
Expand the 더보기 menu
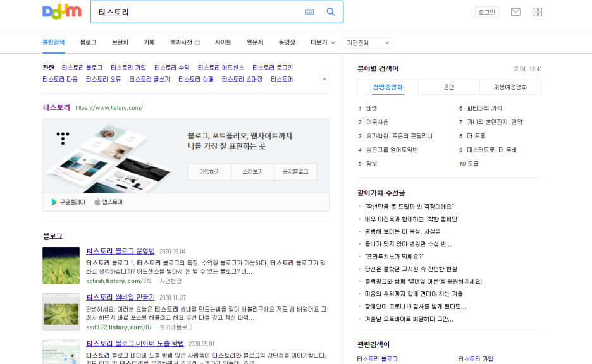pos(323,42)
